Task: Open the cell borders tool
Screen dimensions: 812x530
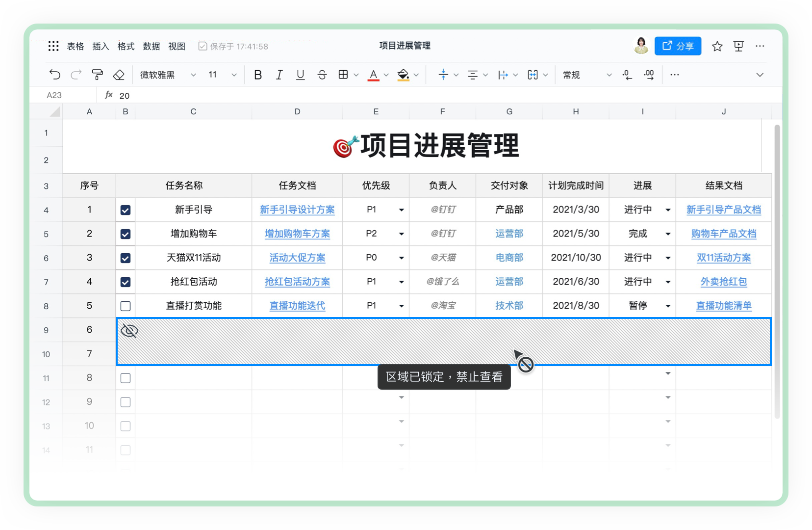Action: point(344,75)
